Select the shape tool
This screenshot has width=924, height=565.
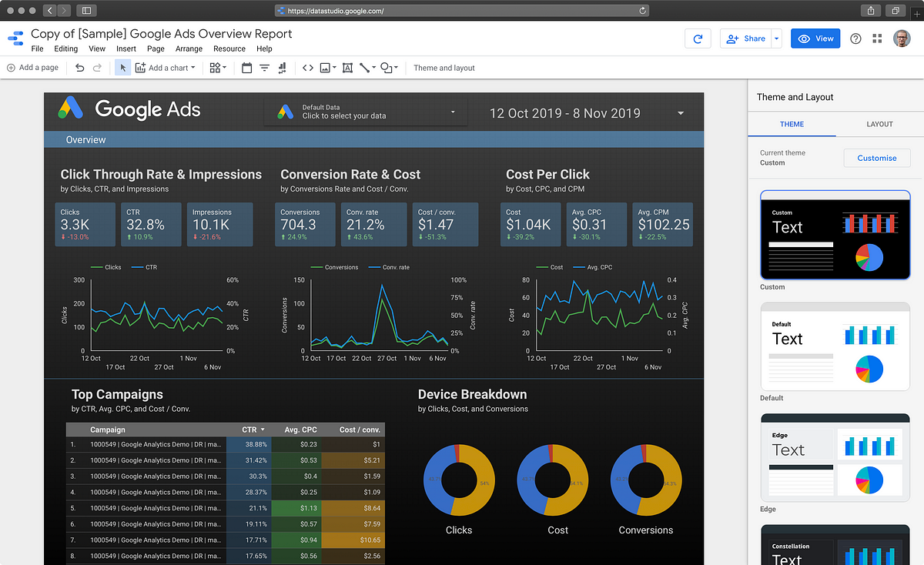(x=386, y=68)
